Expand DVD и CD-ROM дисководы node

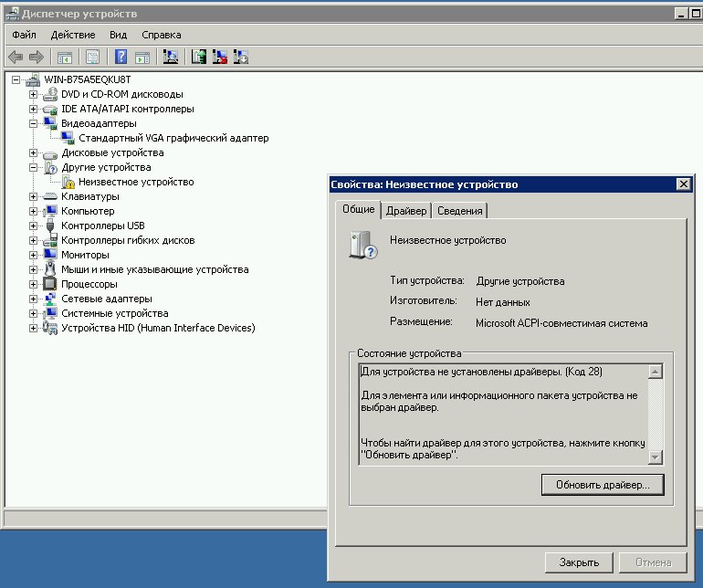pyautogui.click(x=33, y=94)
